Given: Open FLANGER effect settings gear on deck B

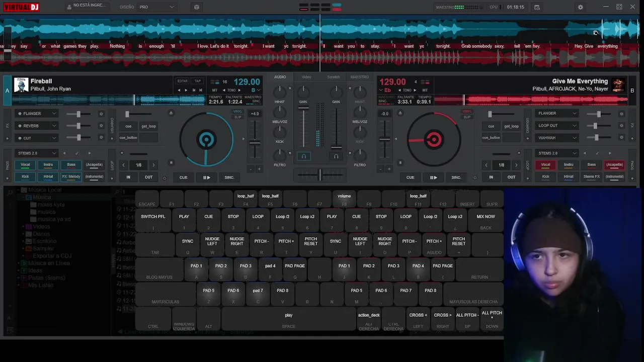Looking at the screenshot, I should [621, 114].
